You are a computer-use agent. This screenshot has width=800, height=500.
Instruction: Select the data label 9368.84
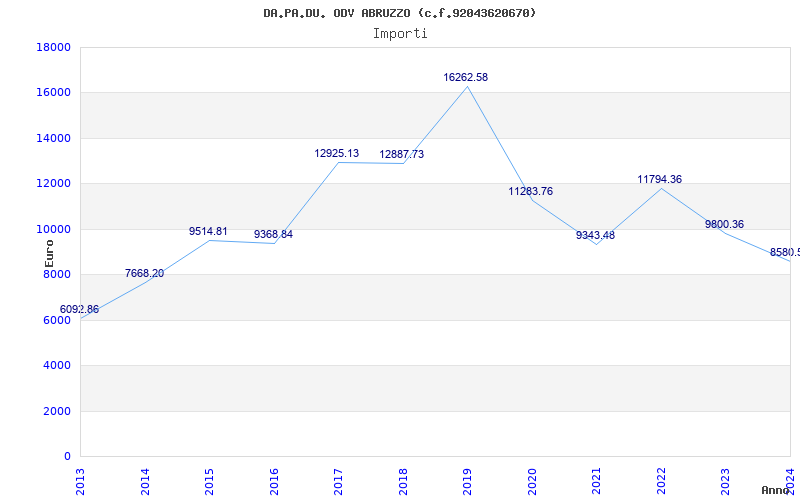(x=273, y=234)
